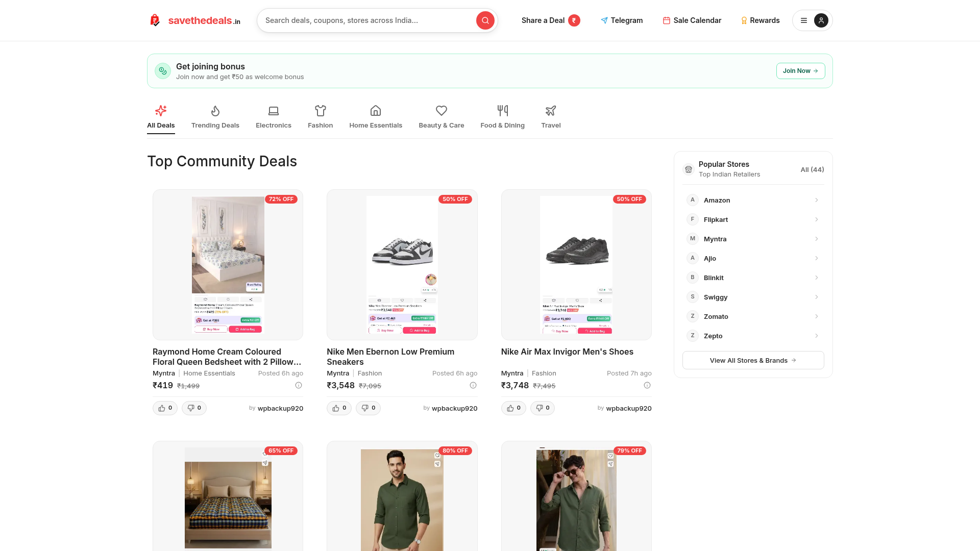Click info icon on Nike Air Max deal
Screen dimensions: 980x551
[647, 385]
